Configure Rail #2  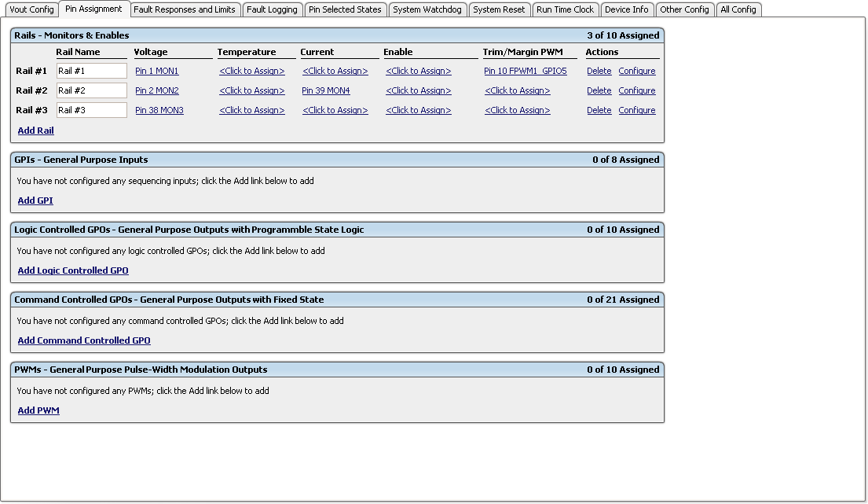[x=636, y=90]
